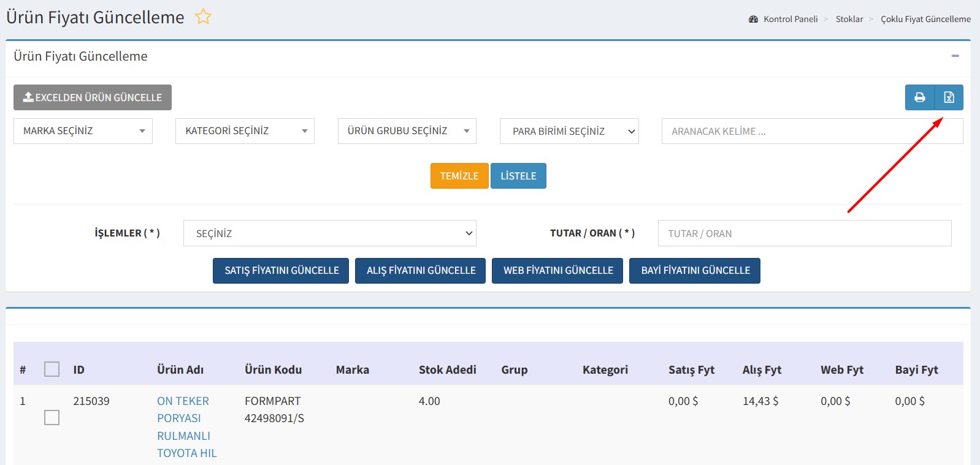Click the print icon button
The image size is (980, 465).
919,97
